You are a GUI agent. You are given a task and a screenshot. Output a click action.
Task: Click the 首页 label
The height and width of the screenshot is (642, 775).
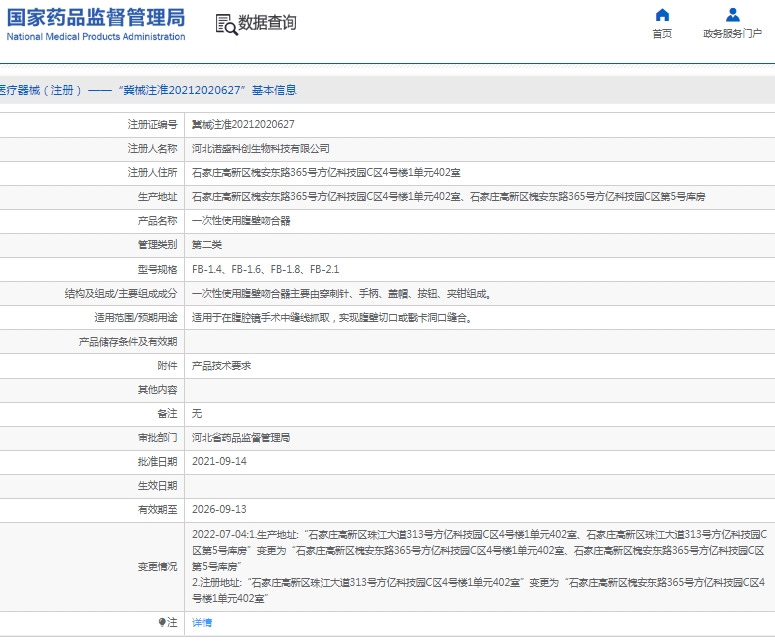click(662, 34)
